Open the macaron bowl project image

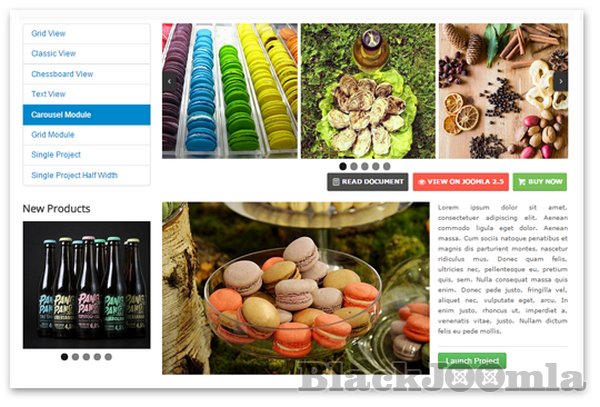(295, 288)
